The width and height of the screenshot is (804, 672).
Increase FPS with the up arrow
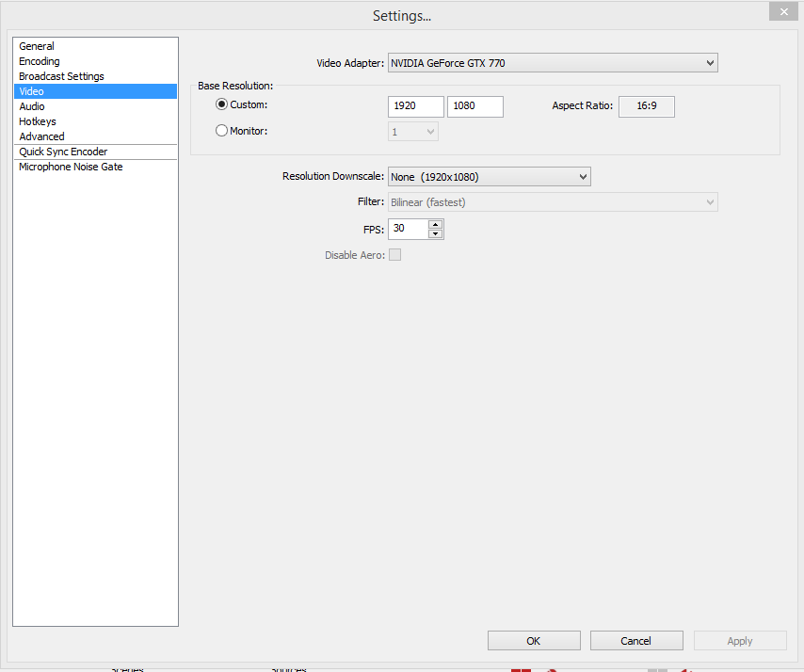pos(435,224)
